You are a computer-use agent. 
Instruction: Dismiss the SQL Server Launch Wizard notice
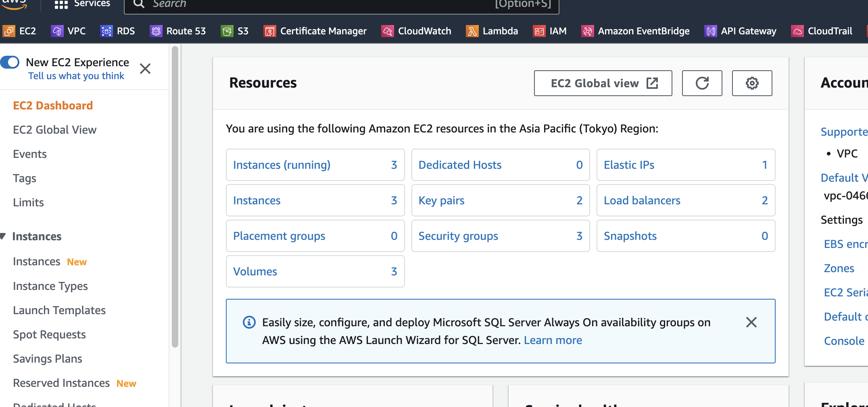tap(751, 322)
